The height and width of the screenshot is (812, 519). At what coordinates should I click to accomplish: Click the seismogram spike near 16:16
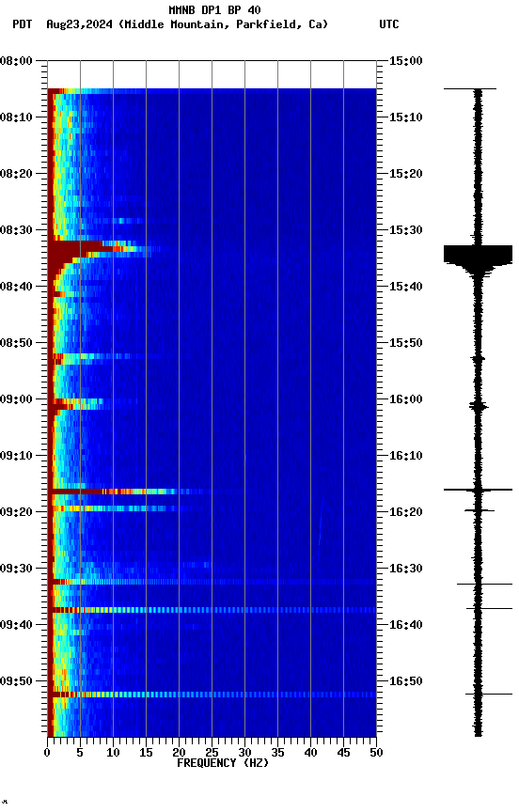click(478, 490)
